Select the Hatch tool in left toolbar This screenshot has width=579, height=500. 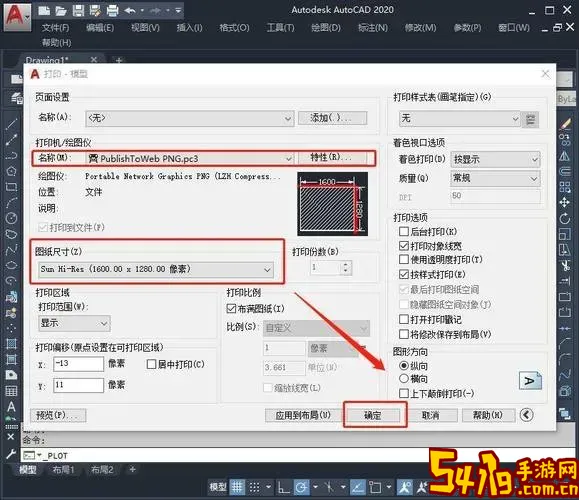pyautogui.click(x=11, y=344)
